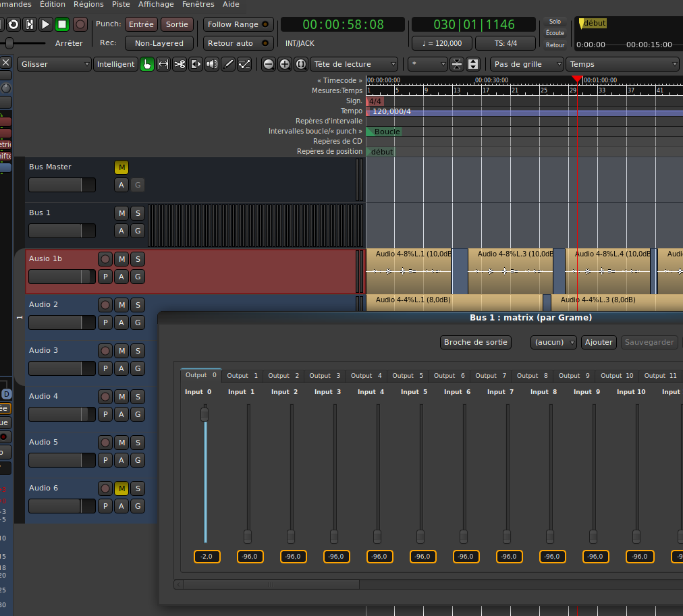
Task: Expand the Pas de grille dropdown
Action: click(527, 65)
